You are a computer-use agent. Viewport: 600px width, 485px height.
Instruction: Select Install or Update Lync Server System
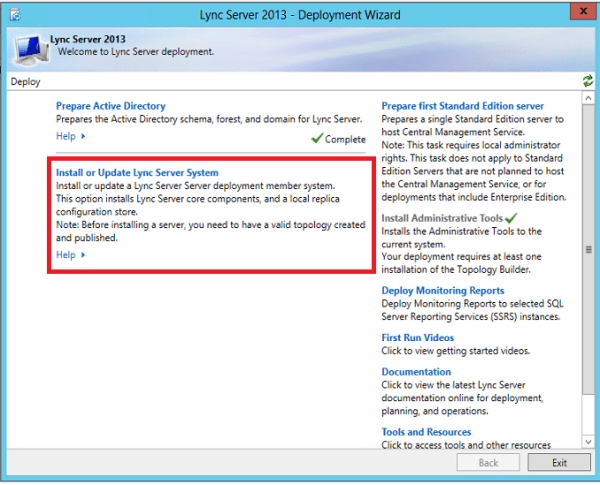[x=137, y=173]
